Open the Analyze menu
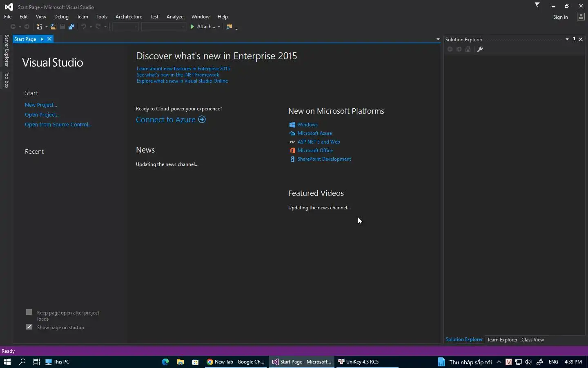Image resolution: width=588 pixels, height=368 pixels. pyautogui.click(x=175, y=17)
